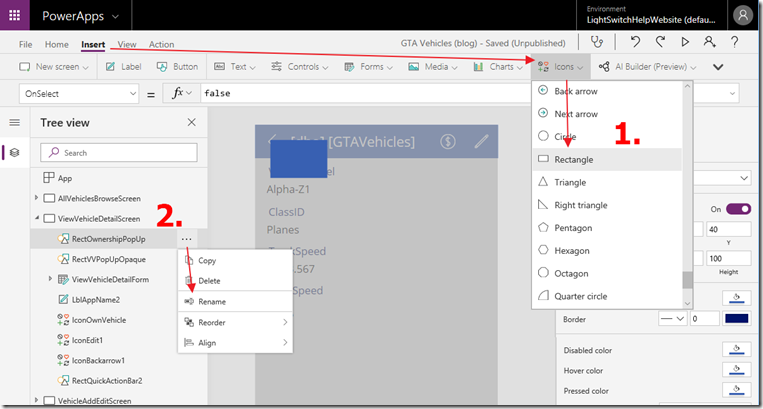
Task: Click the pencil edit icon in app header
Action: (481, 142)
